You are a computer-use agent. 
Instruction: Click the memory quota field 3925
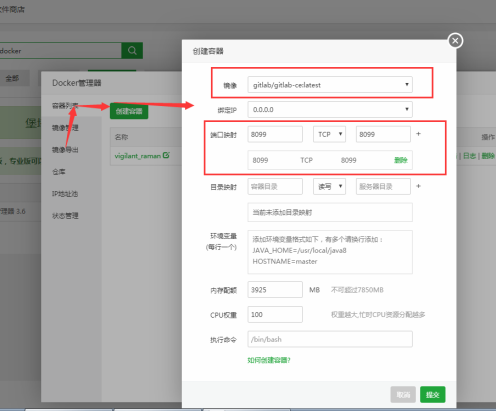(275, 290)
